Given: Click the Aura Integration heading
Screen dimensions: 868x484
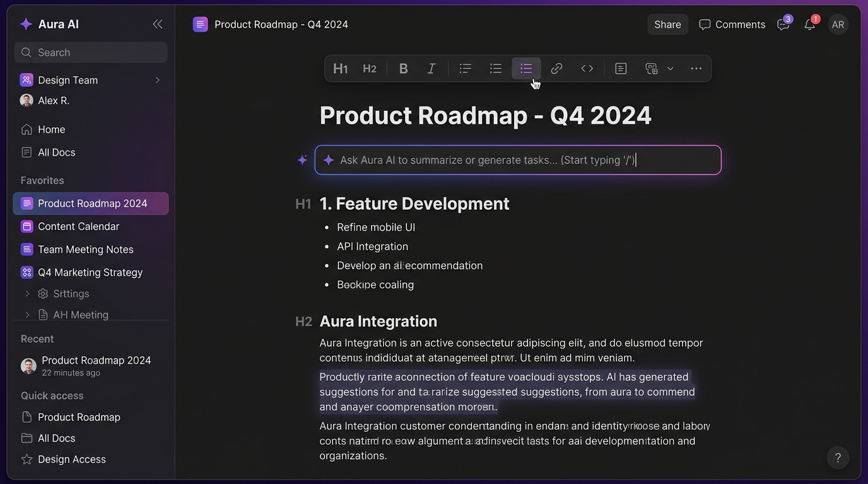Looking at the screenshot, I should 378,321.
